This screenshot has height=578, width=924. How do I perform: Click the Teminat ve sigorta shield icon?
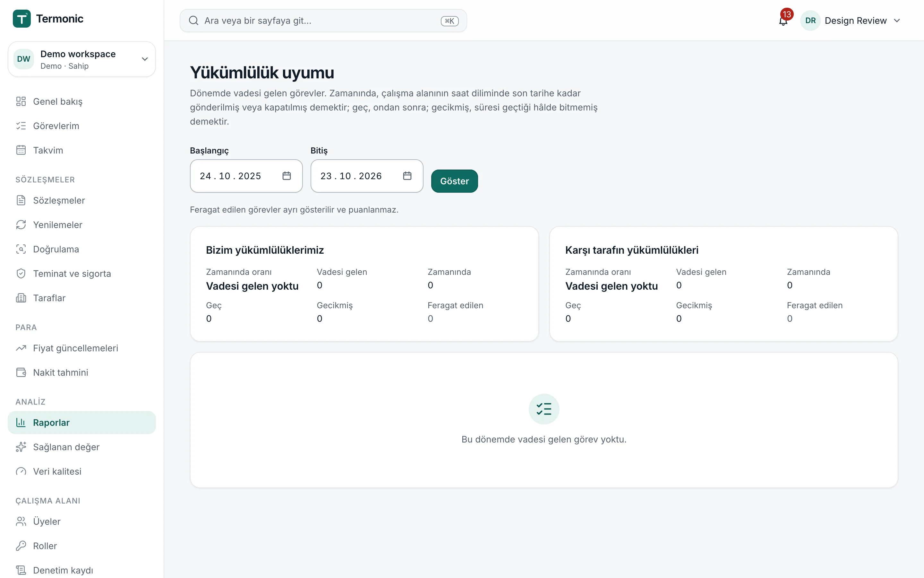coord(21,274)
